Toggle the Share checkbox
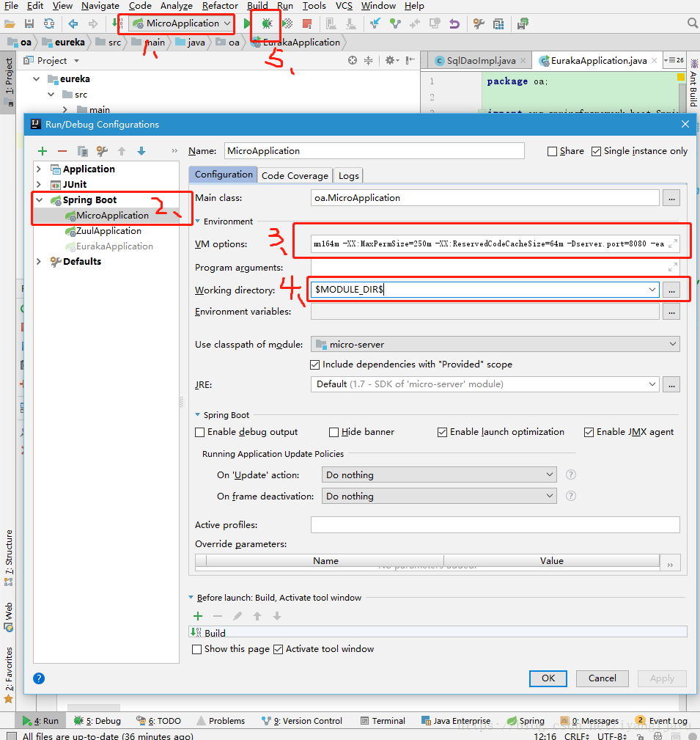The width and height of the screenshot is (700, 740). (x=552, y=152)
